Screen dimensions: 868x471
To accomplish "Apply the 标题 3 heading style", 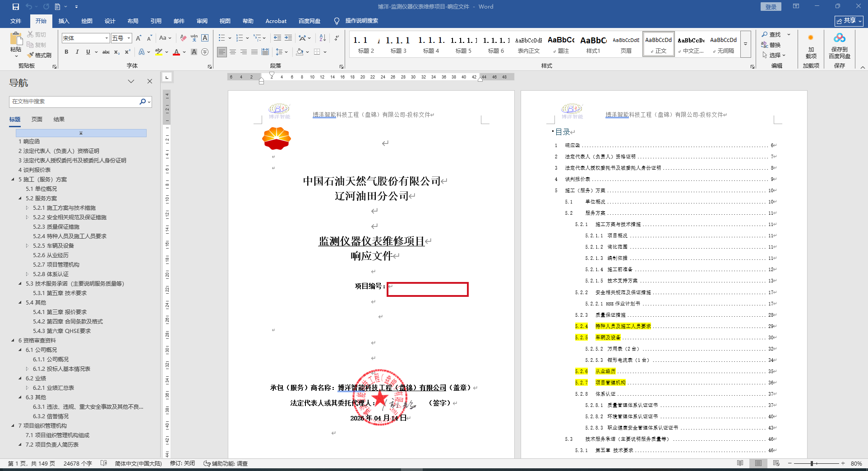I will pos(398,44).
